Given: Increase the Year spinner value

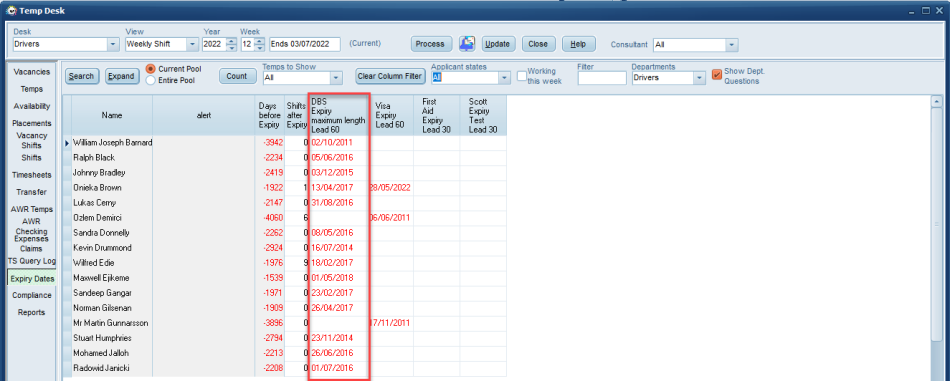Looking at the screenshot, I should click(x=231, y=41).
